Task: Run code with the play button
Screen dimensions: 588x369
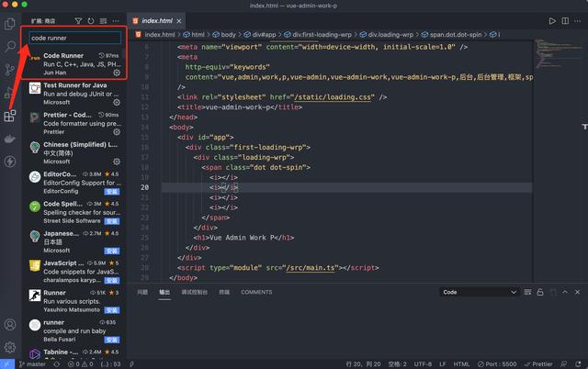Action: tap(552, 21)
